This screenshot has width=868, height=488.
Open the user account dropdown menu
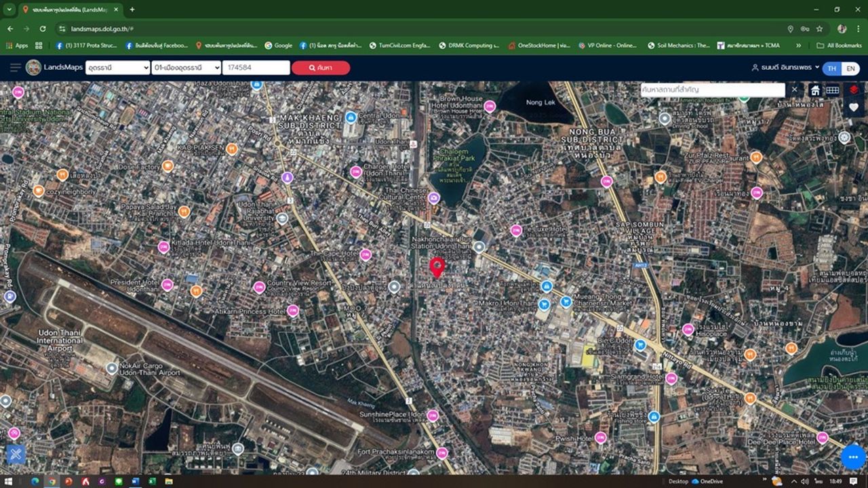click(785, 68)
